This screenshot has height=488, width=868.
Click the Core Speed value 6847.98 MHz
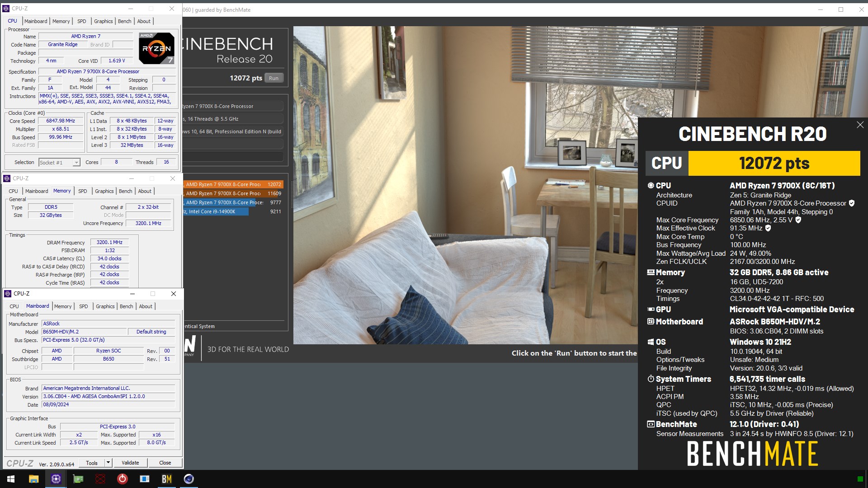61,121
